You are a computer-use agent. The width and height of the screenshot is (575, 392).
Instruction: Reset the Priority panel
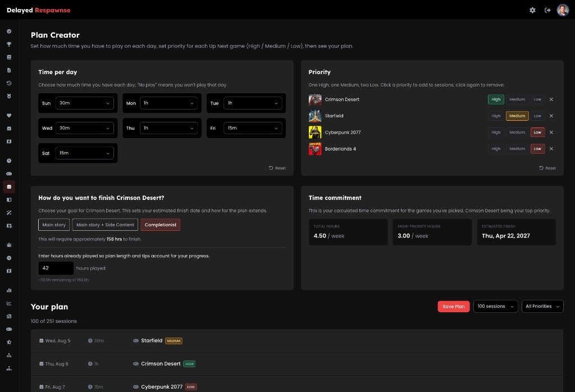(x=547, y=168)
